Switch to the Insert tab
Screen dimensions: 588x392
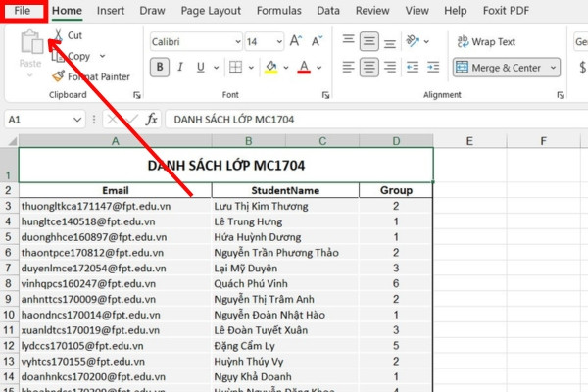point(111,11)
